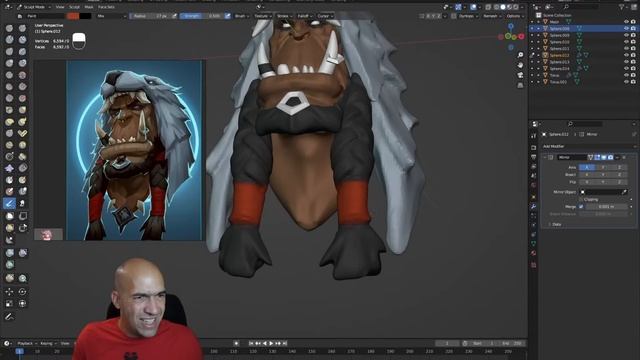Open the Texture settings dropdown
Screen dimensions: 640x360
tap(262, 16)
